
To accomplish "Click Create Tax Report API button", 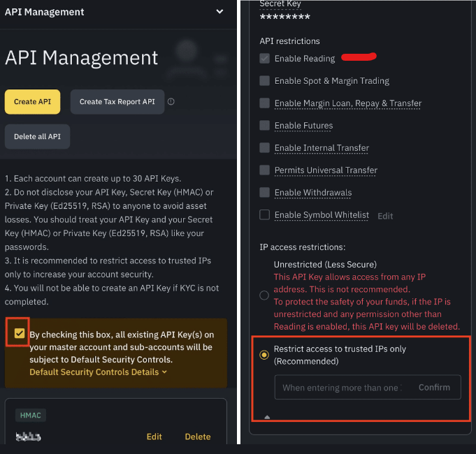I will [x=117, y=101].
